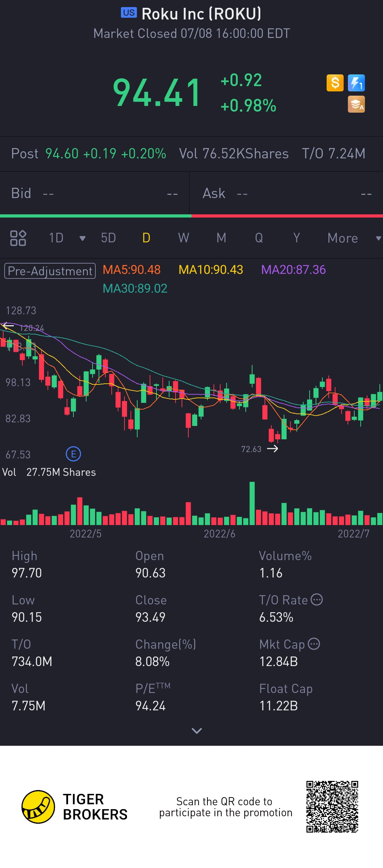Tap Scan the QR code promotion text
The image size is (383, 868).
[x=226, y=807]
